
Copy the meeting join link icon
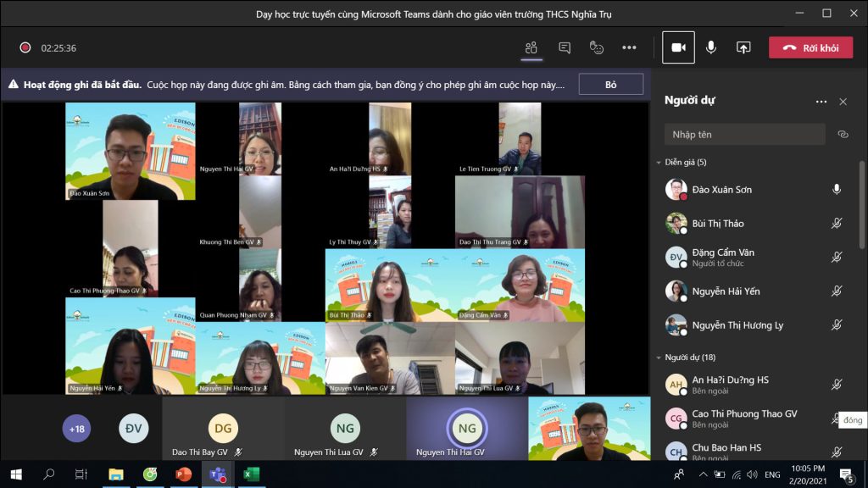843,134
